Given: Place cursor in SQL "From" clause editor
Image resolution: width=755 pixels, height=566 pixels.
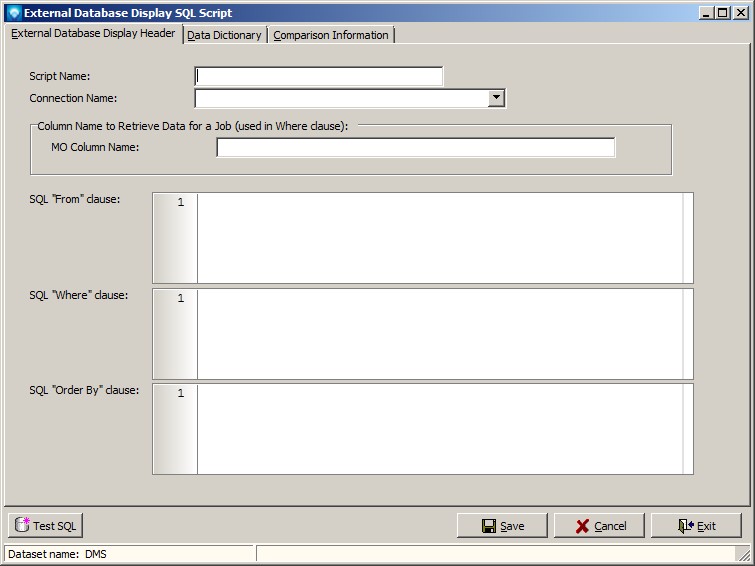Looking at the screenshot, I should 440,238.
